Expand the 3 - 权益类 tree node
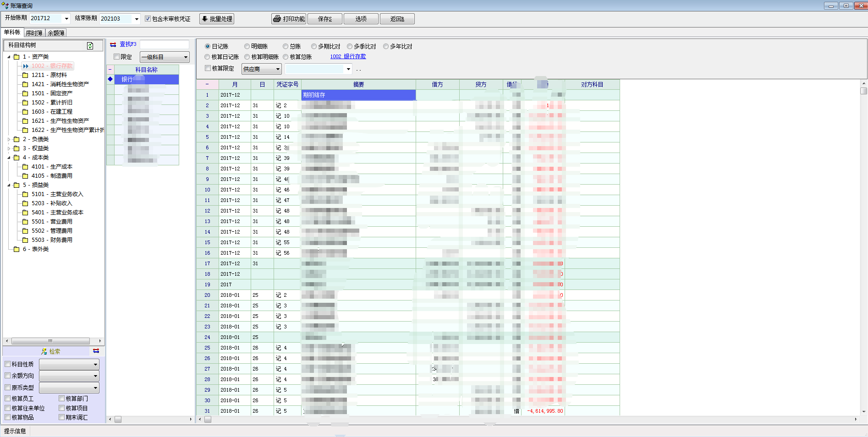 pos(9,148)
